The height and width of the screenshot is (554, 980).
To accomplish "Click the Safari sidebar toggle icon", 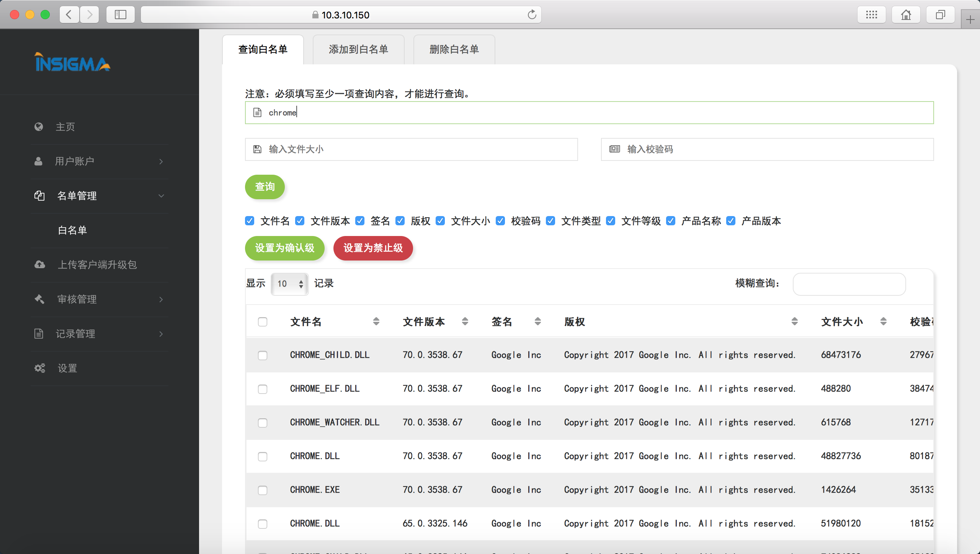I will [x=121, y=15].
